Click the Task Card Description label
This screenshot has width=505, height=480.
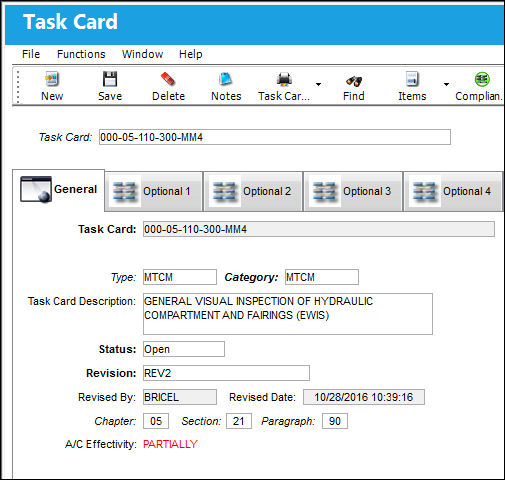tap(82, 301)
